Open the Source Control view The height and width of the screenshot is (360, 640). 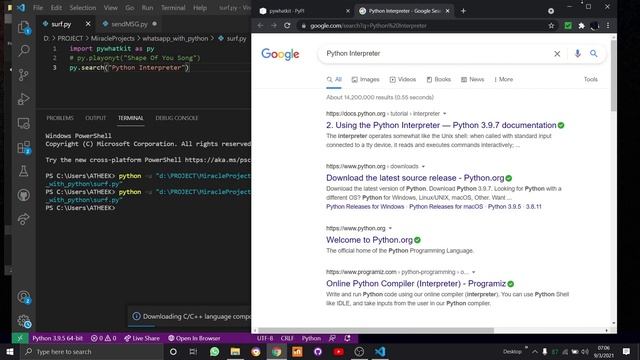pos(24,75)
